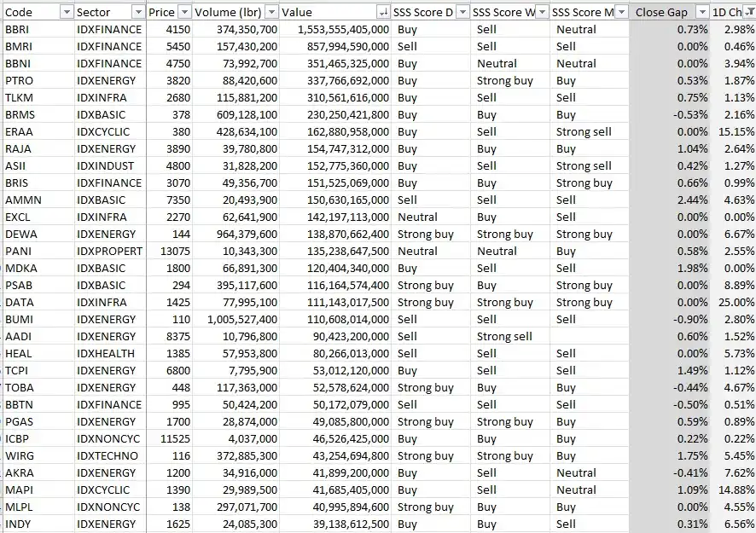
Task: Select the BMRI code cell
Action: coord(38,46)
